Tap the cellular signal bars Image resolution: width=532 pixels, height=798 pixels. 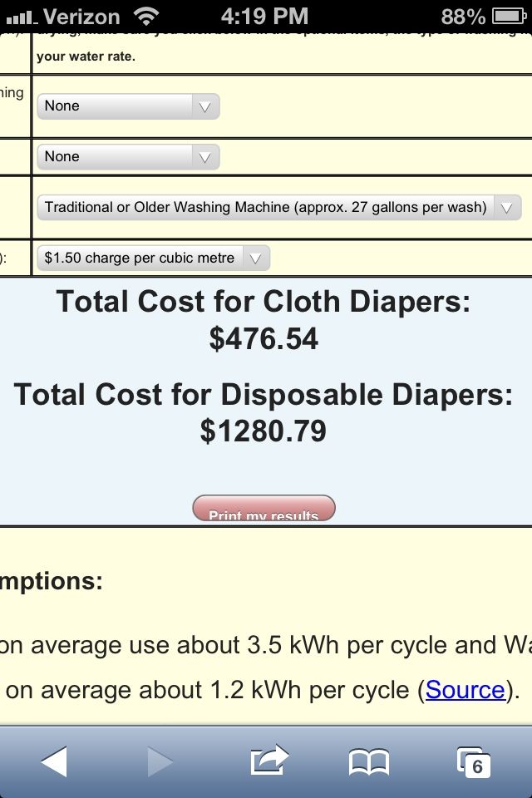(x=22, y=18)
